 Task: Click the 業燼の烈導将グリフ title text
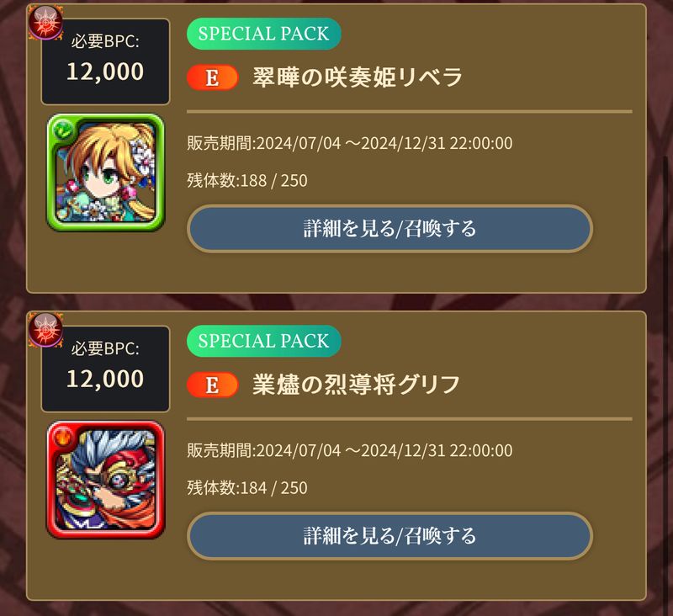tap(356, 385)
